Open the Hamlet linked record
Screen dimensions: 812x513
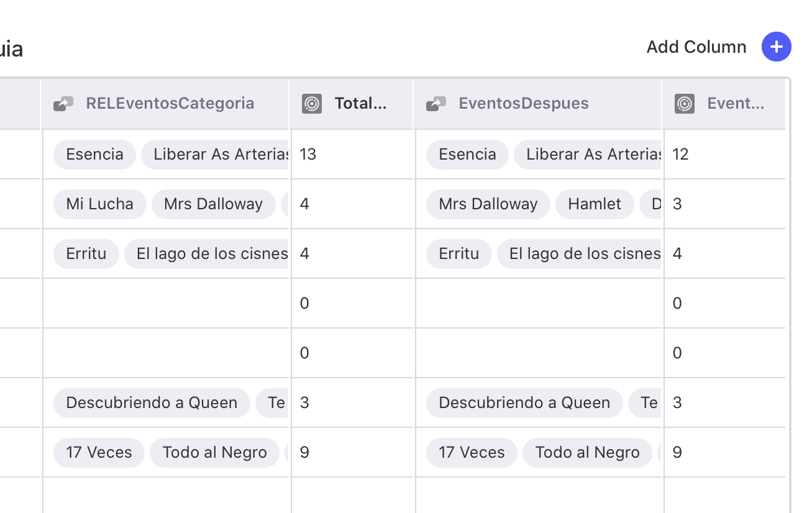pos(594,204)
